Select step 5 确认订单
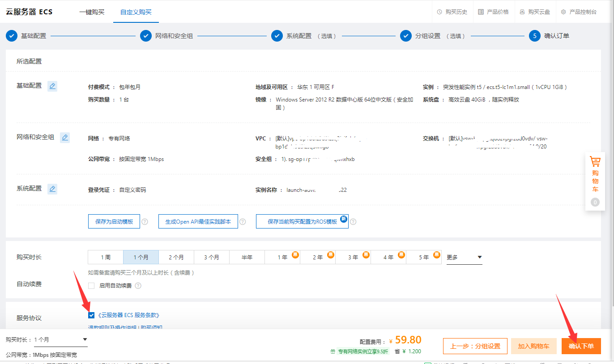Viewport: 614px width, 364px height. tap(549, 36)
